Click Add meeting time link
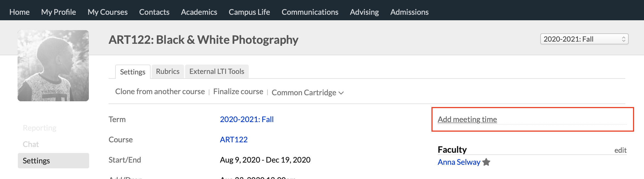The width and height of the screenshot is (644, 179). [467, 119]
